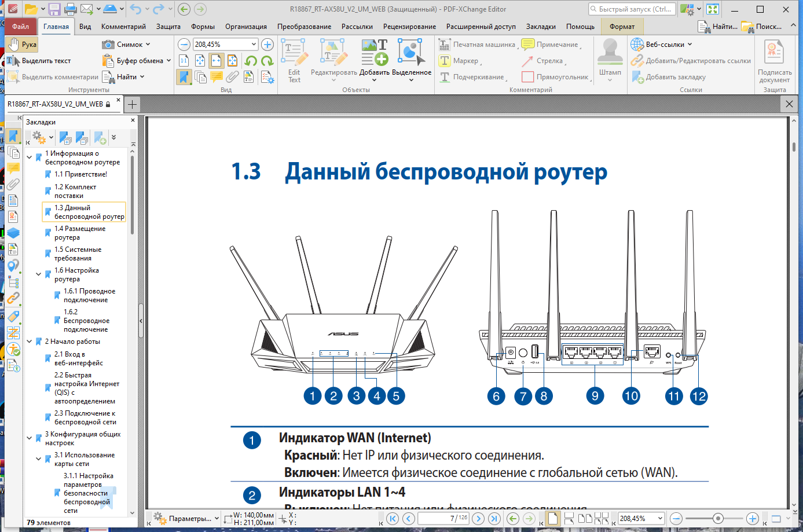Toggle the attachments paperclip ribbon button
Screen dimensions: 803x532
pos(233,77)
